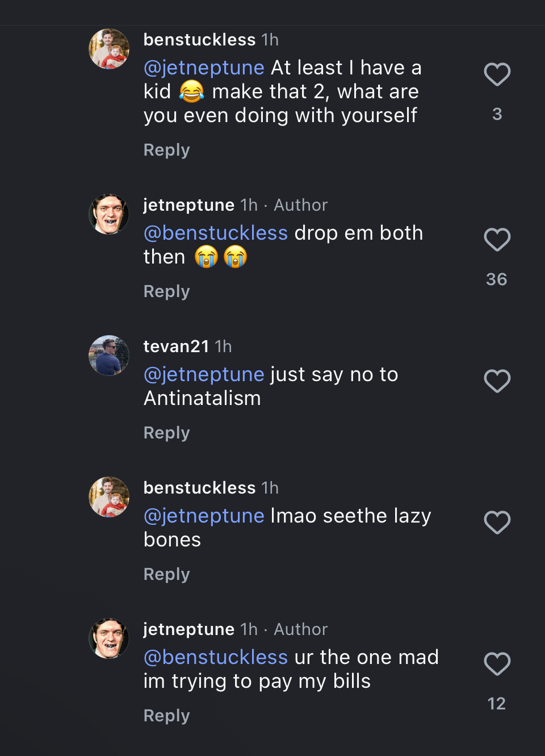
Task: Like jetneptune's "drop em both then" comment
Action: click(497, 240)
